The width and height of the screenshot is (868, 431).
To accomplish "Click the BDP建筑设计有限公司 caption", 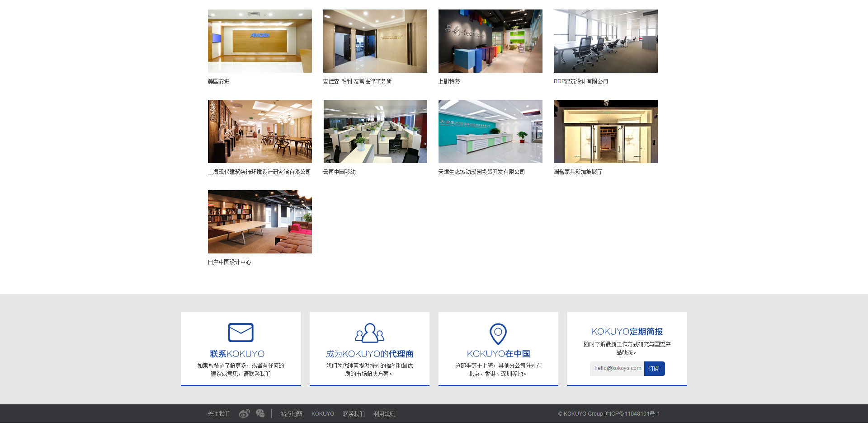I will [581, 81].
